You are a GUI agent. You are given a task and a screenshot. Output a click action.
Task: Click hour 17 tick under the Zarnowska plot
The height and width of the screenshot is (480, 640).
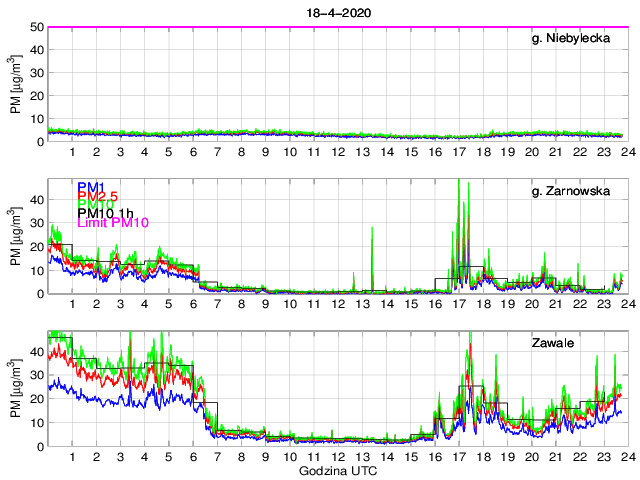click(x=459, y=304)
